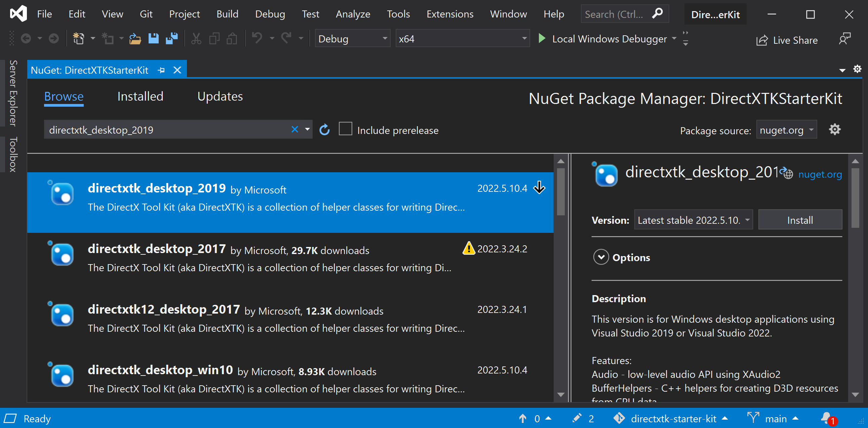Click the magnifier in the top search box

658,13
